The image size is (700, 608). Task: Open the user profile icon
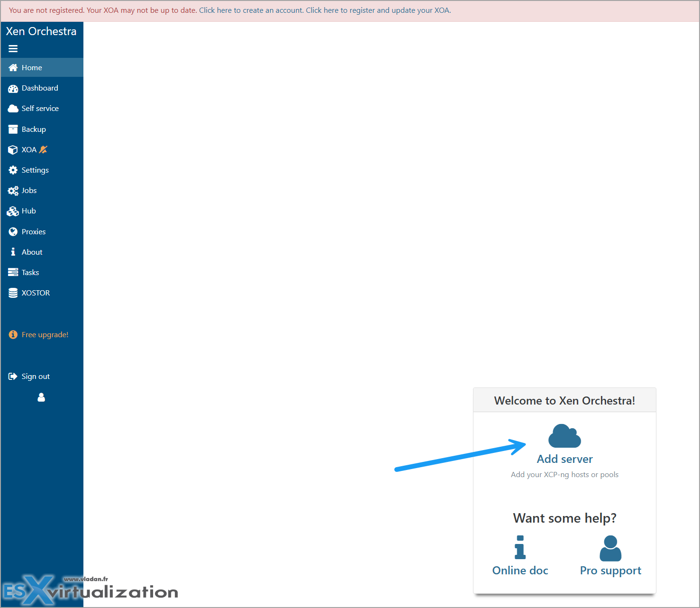[x=41, y=397]
